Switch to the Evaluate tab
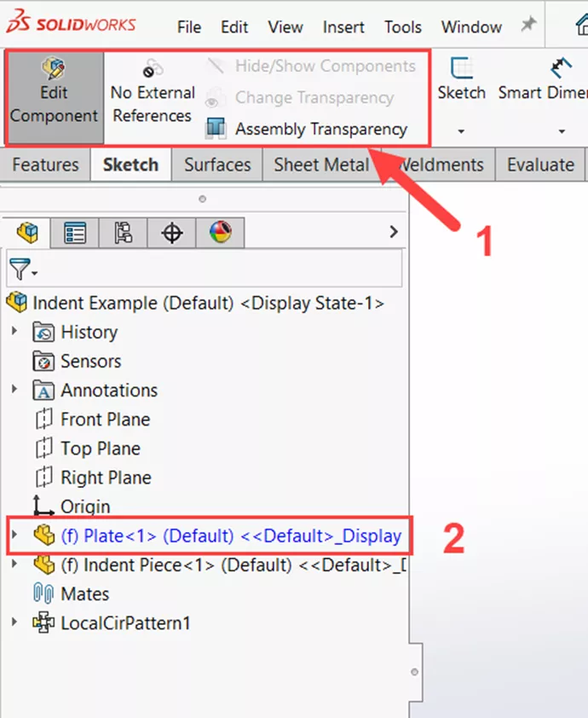Viewport: 588px width, 718px height. point(540,165)
